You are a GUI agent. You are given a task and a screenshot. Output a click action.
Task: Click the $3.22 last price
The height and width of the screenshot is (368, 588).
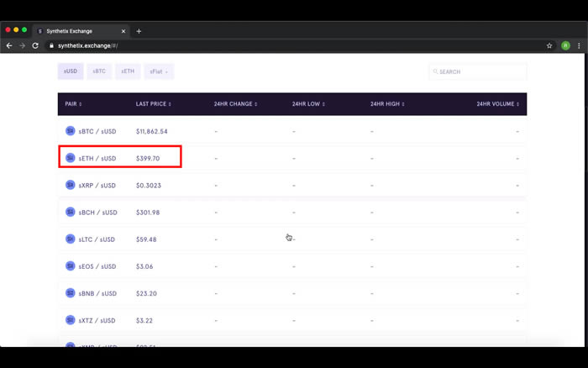coord(144,320)
